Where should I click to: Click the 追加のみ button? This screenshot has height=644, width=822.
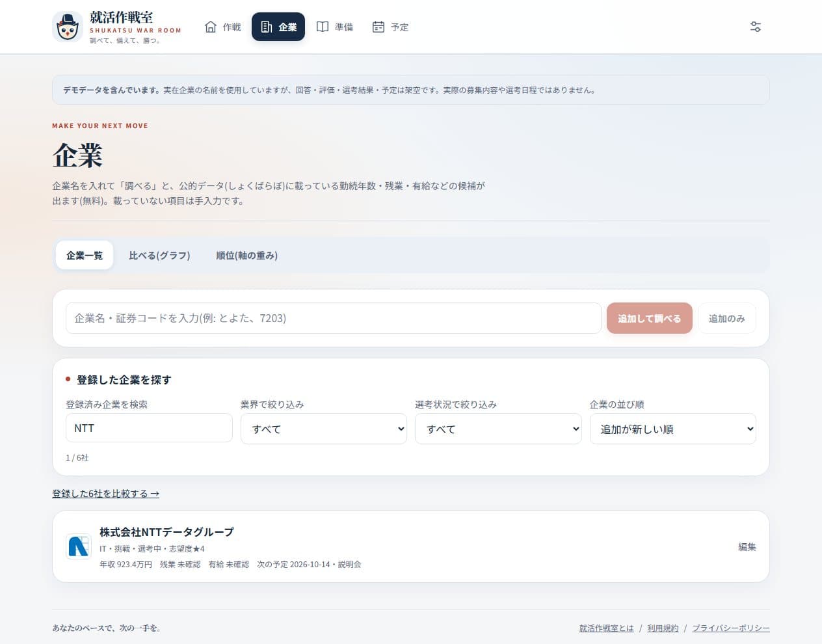point(727,318)
